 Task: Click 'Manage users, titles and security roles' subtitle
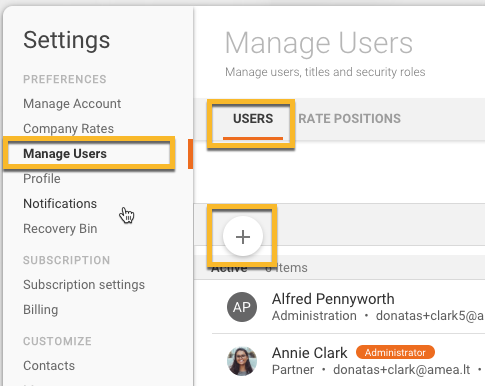pos(325,72)
